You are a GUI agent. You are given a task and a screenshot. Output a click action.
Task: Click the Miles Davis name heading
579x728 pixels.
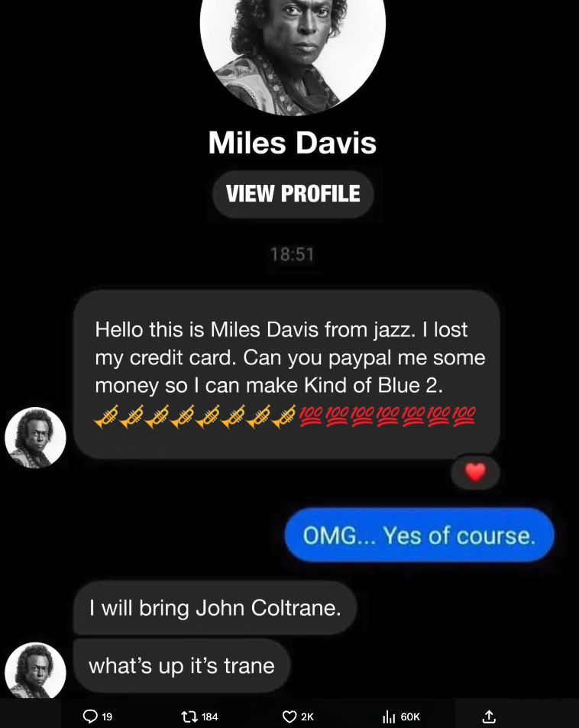[x=293, y=143]
